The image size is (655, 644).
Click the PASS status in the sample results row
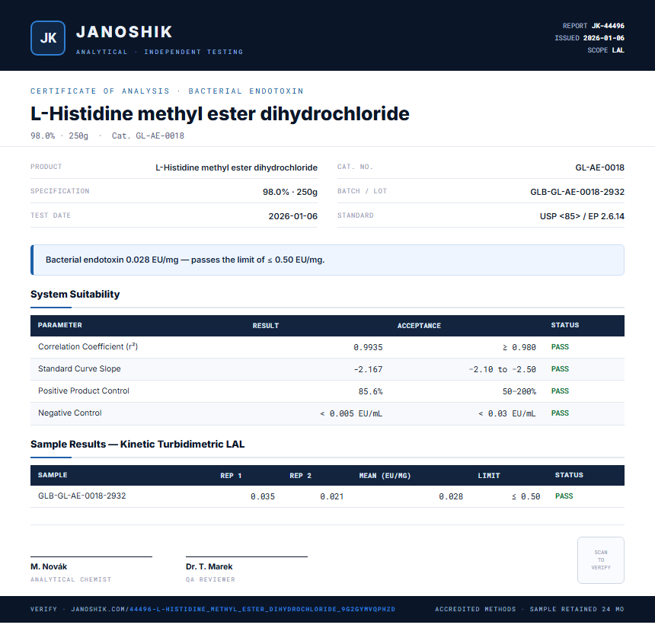(x=564, y=496)
